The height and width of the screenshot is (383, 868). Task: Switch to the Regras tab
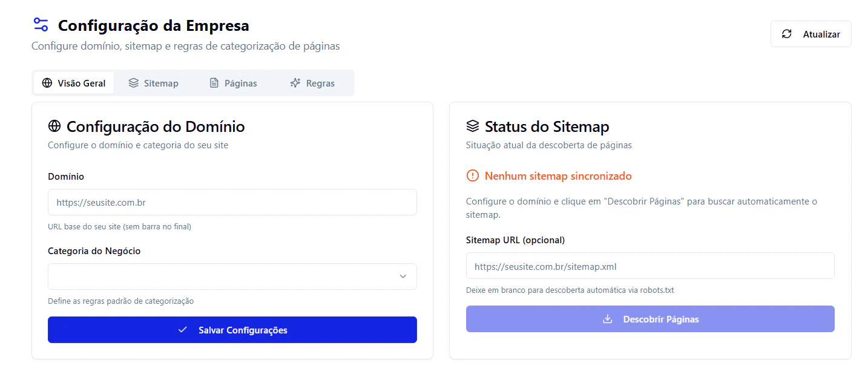point(312,83)
